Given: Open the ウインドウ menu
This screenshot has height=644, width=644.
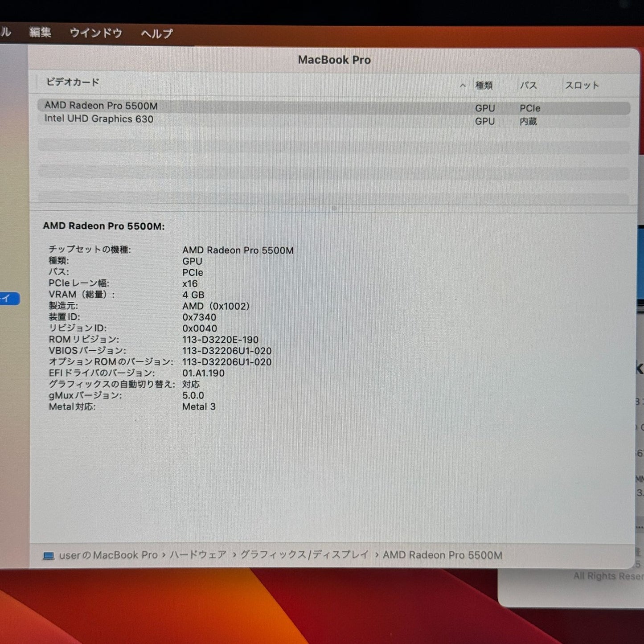Looking at the screenshot, I should pos(96,33).
